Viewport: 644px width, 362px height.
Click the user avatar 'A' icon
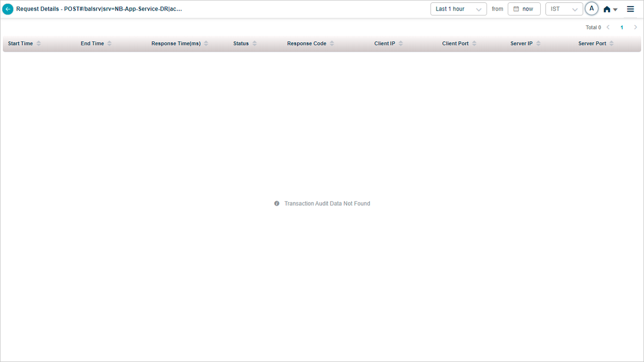tap(592, 9)
